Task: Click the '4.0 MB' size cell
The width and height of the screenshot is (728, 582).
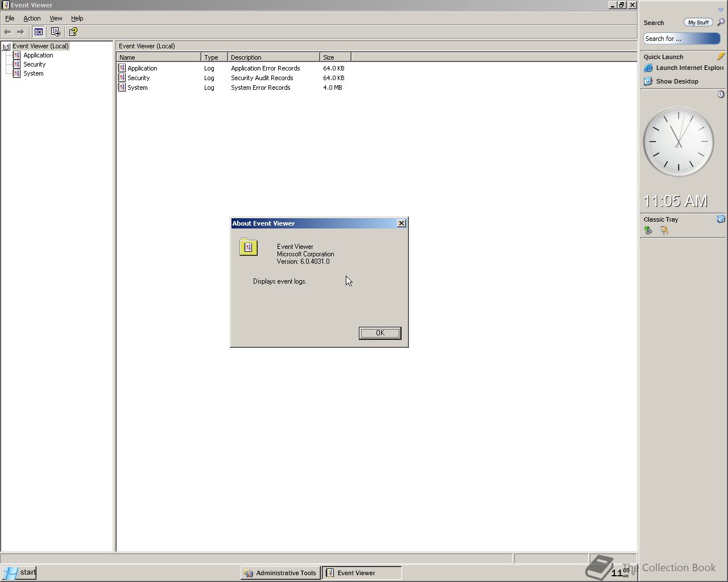Action: tap(333, 88)
